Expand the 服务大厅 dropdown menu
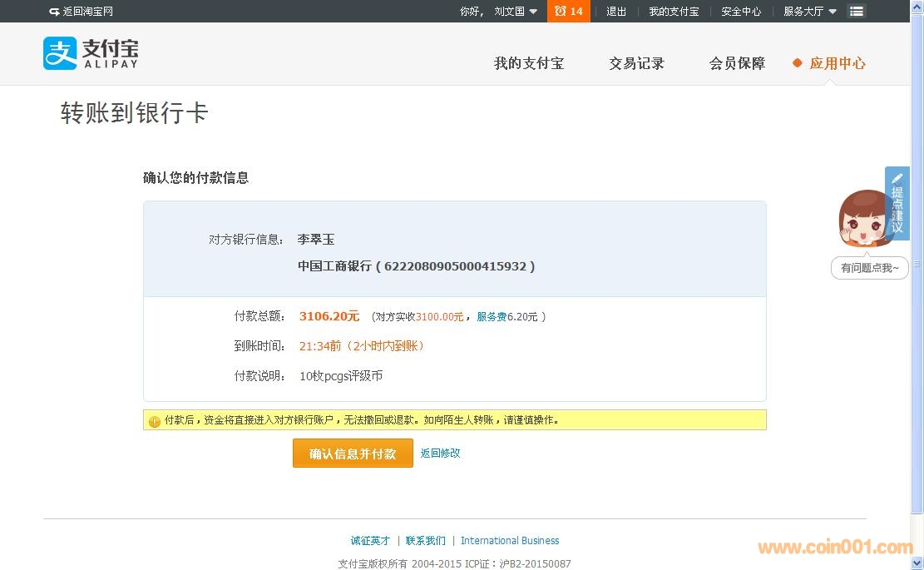 (x=809, y=12)
